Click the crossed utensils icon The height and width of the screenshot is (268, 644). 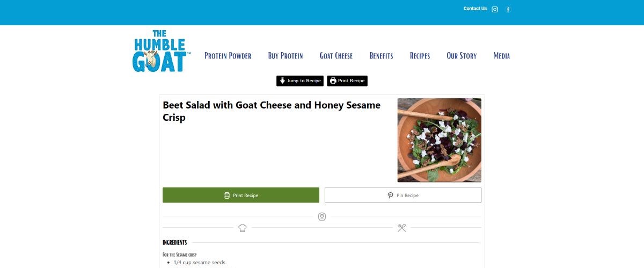click(401, 228)
